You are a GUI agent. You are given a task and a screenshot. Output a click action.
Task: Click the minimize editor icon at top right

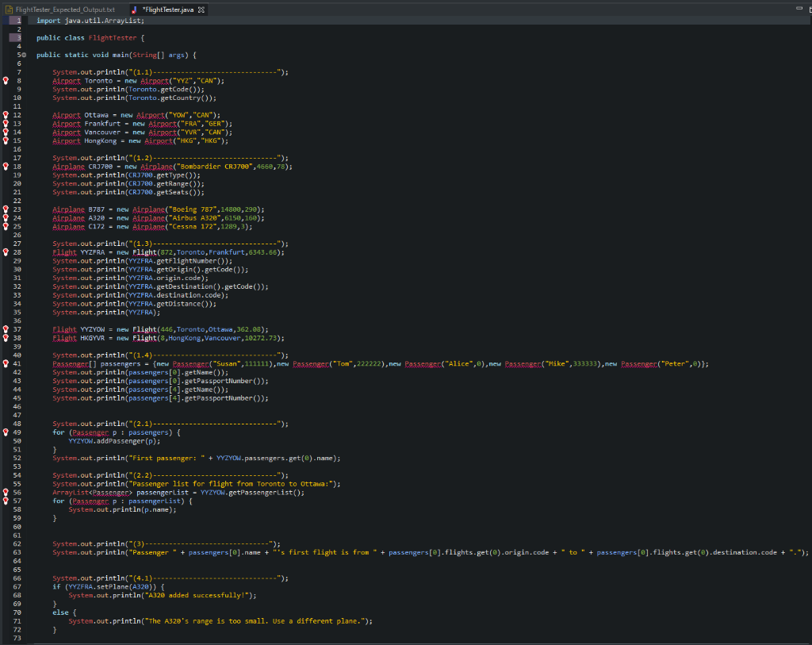(x=801, y=6)
